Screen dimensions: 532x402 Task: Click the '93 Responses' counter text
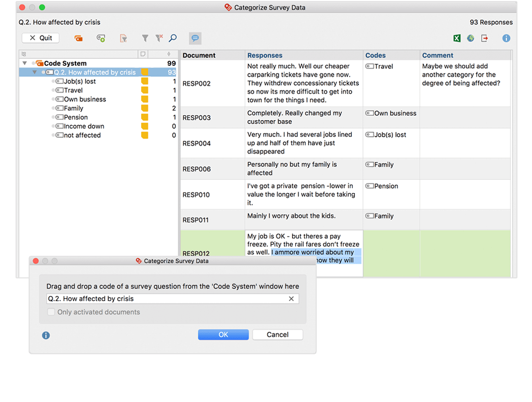[491, 22]
